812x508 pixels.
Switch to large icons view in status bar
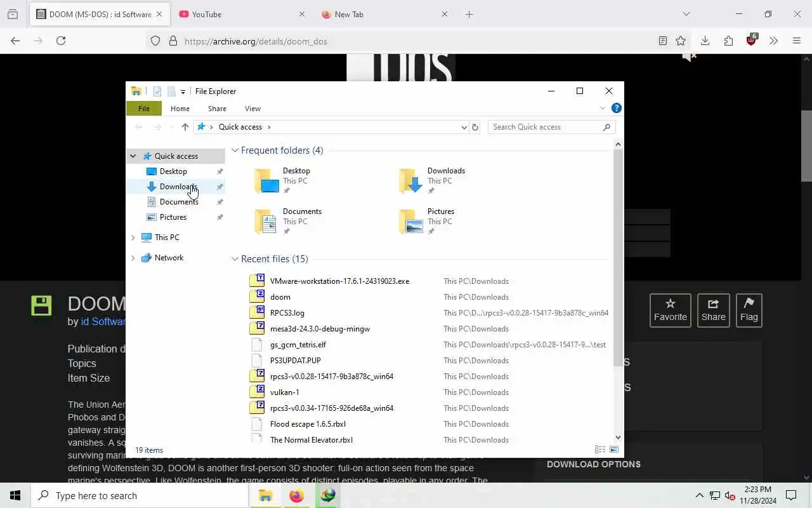(x=613, y=450)
